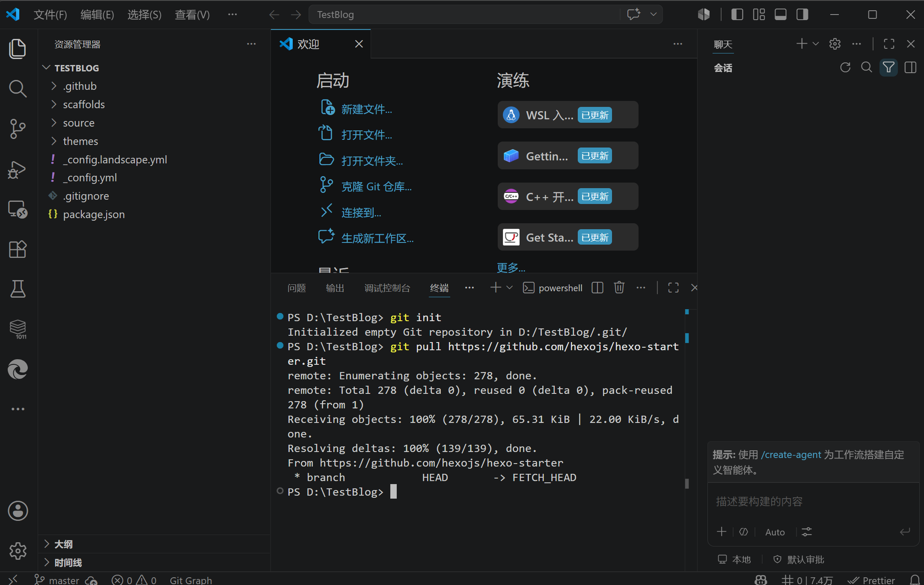Viewport: 924px width, 585px height.
Task: Toggle the secondary side bar layout button
Action: 802,15
